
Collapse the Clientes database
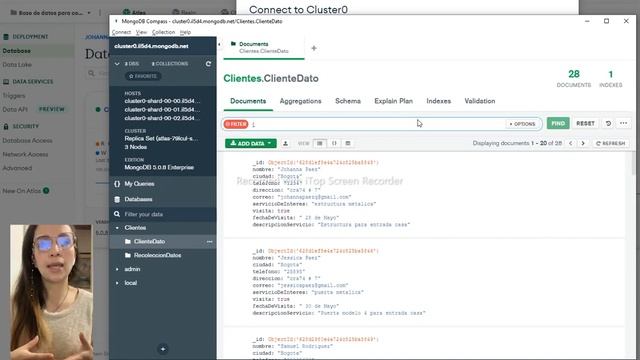click(x=117, y=228)
